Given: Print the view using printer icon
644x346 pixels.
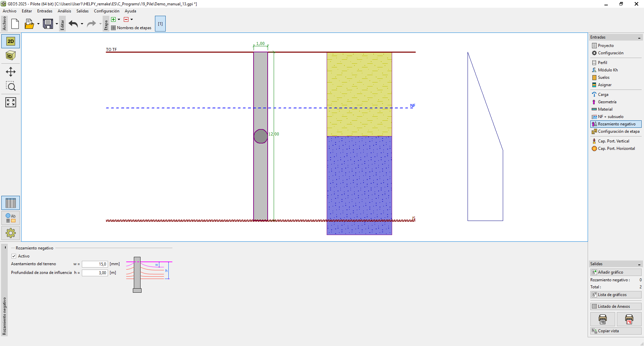Looking at the screenshot, I should (x=602, y=319).
